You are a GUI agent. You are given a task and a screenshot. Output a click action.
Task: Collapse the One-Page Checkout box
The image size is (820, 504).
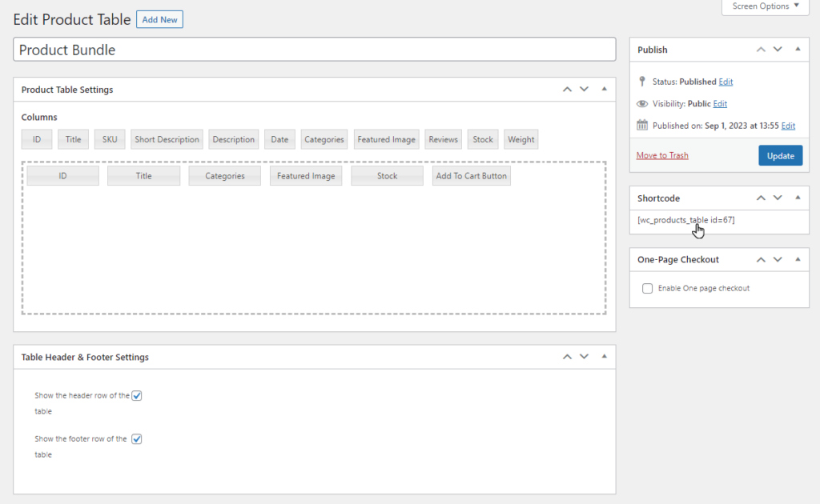pos(798,259)
